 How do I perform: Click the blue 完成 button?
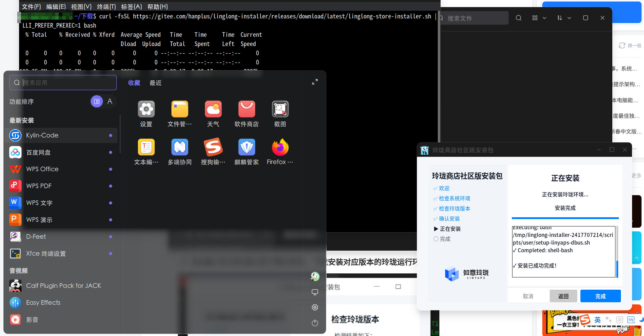[x=600, y=296]
